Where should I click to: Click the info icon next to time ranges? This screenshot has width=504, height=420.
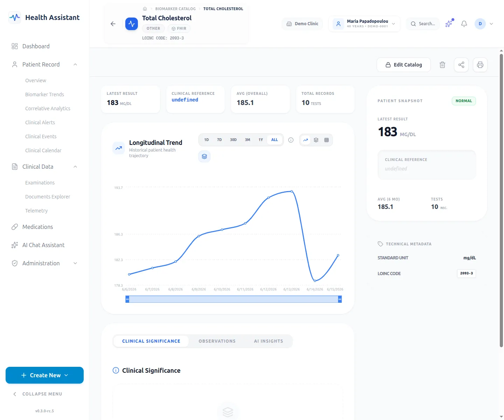(290, 140)
